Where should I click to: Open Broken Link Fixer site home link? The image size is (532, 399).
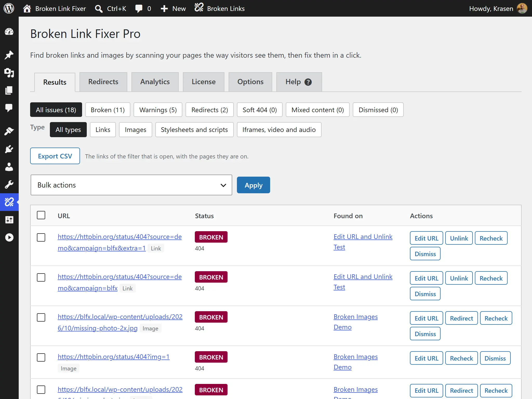[x=55, y=9]
